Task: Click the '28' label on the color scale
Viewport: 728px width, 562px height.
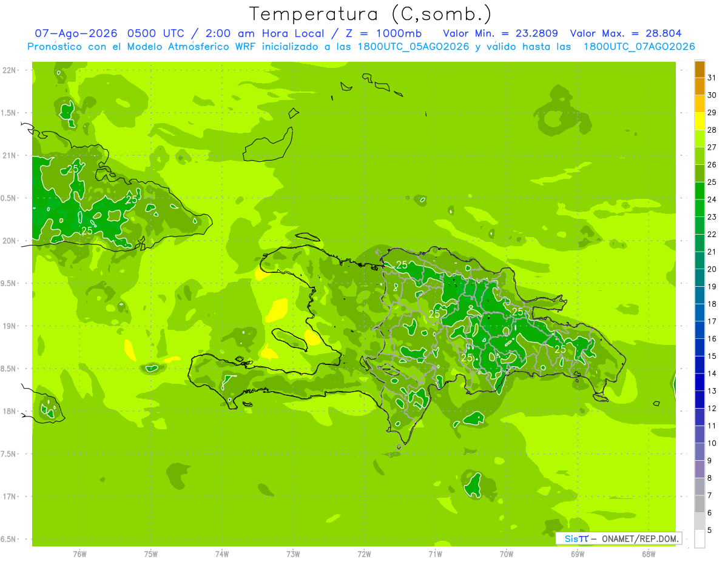Action: 712,130
